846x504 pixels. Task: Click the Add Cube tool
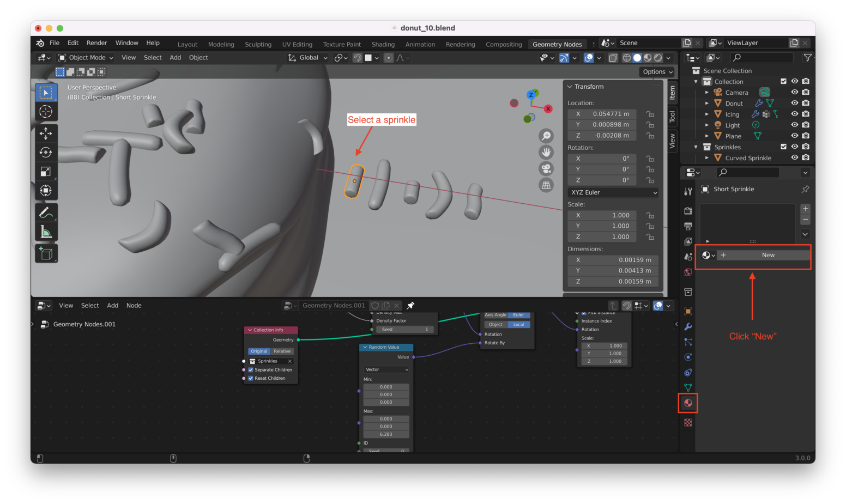pos(46,253)
